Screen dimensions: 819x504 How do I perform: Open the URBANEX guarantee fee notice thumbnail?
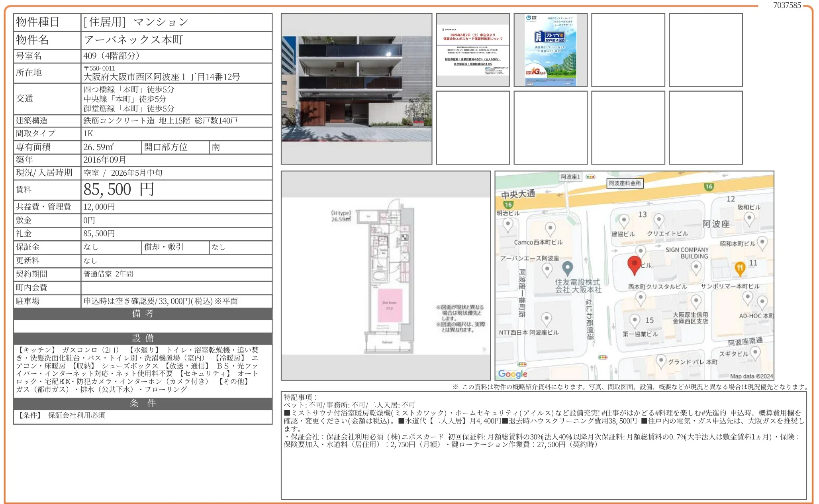coord(473,50)
